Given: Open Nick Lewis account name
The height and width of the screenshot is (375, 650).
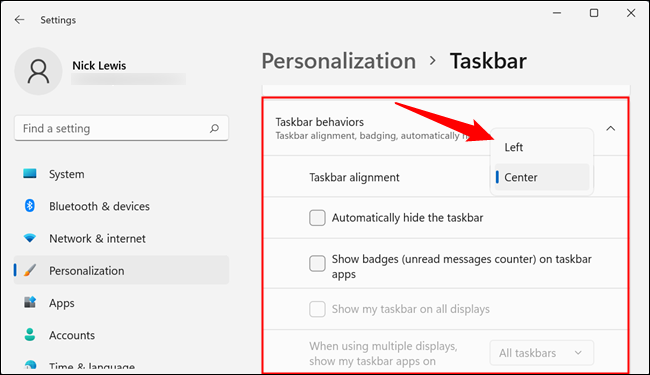Looking at the screenshot, I should (x=99, y=65).
